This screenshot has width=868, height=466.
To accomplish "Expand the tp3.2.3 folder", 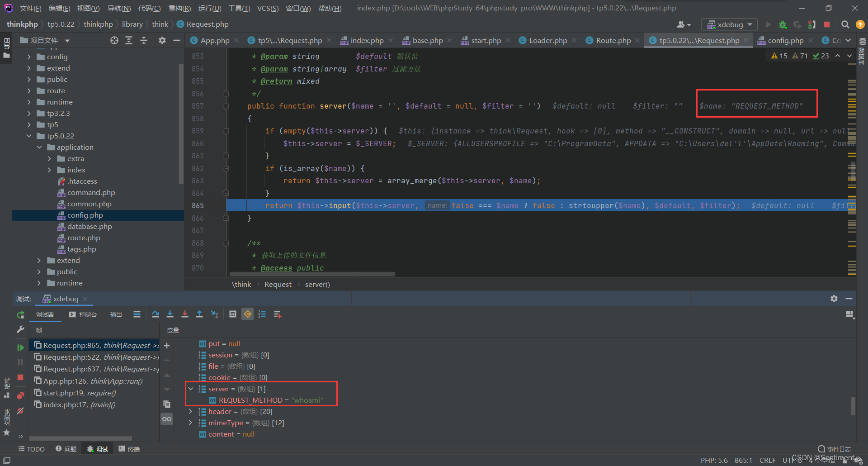I will click(29, 113).
